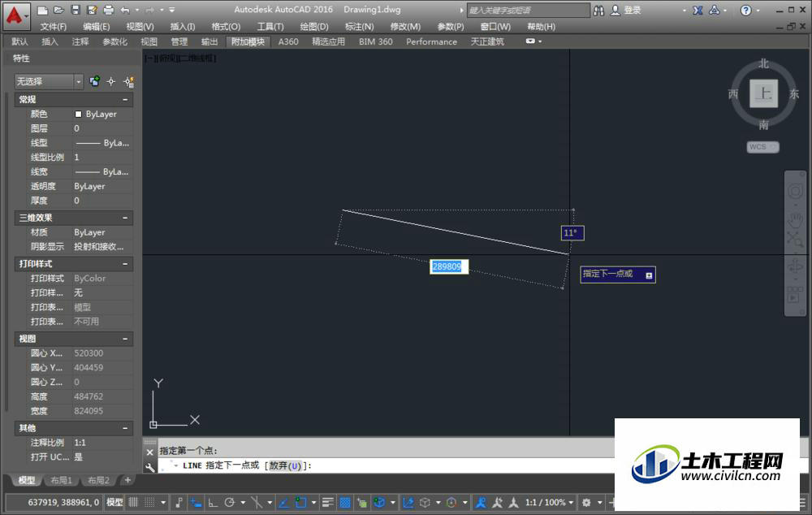
Task: Click the 放弃(U) option in command line
Action: 285,465
